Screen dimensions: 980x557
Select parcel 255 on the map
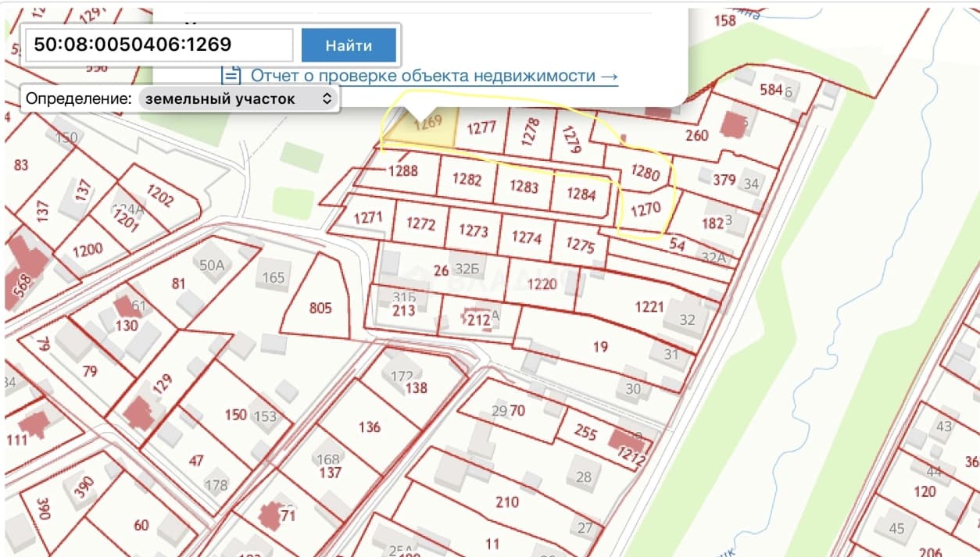click(x=585, y=431)
